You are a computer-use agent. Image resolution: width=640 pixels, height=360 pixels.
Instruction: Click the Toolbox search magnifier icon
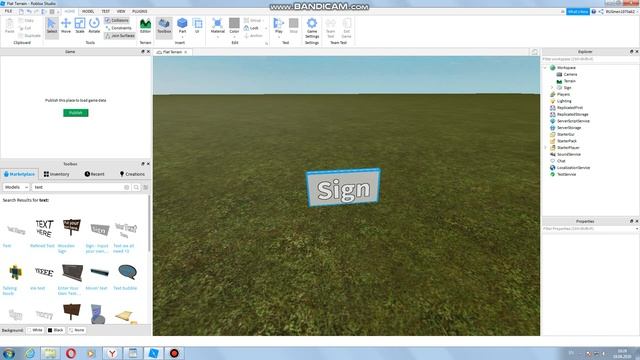point(136,187)
